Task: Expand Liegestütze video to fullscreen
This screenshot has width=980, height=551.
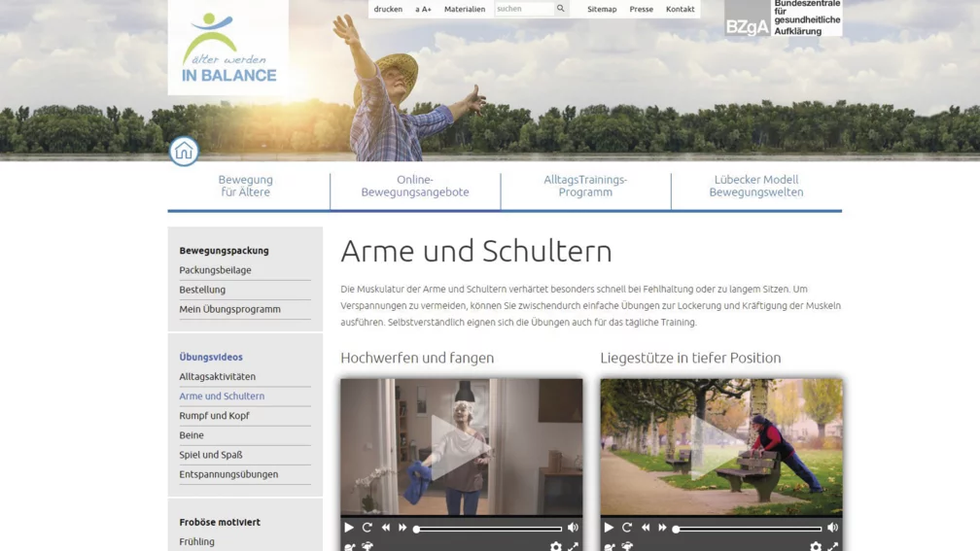Action: (832, 546)
